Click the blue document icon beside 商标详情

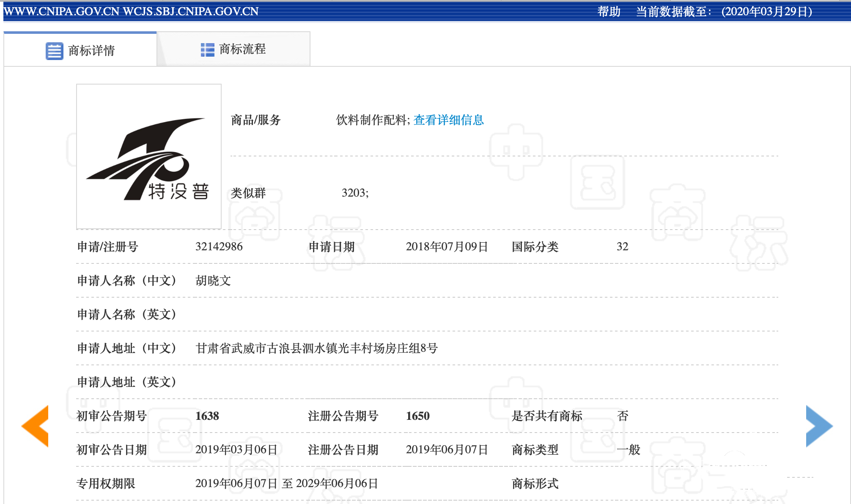pyautogui.click(x=55, y=51)
